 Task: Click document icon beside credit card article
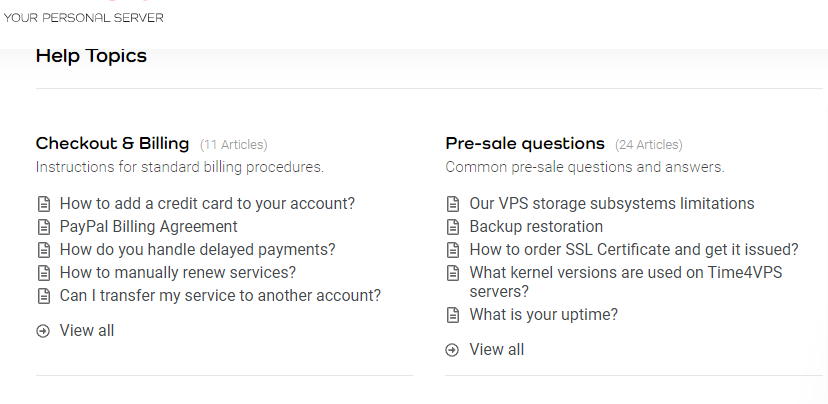43,204
